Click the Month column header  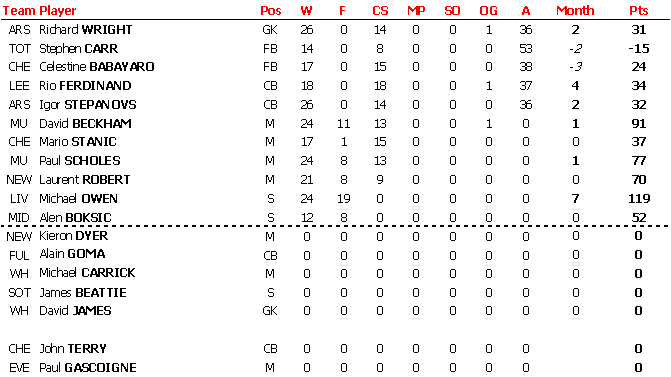[x=575, y=10]
